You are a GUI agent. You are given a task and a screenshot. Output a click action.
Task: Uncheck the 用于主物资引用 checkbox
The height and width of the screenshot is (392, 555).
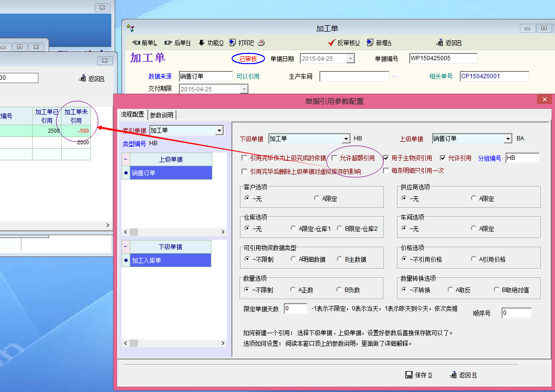click(x=386, y=158)
